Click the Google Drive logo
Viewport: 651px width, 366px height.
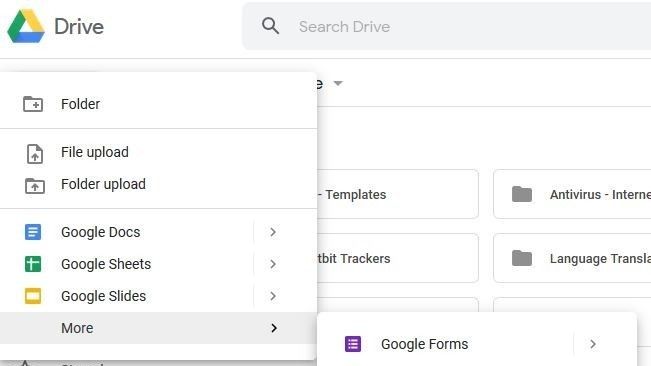click(x=26, y=27)
